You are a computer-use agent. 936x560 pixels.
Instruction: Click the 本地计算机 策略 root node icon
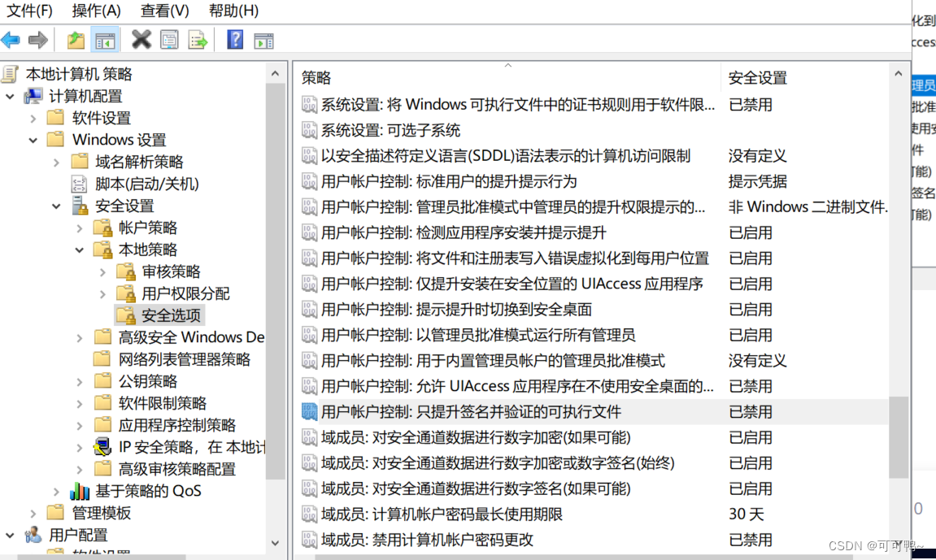[10, 74]
